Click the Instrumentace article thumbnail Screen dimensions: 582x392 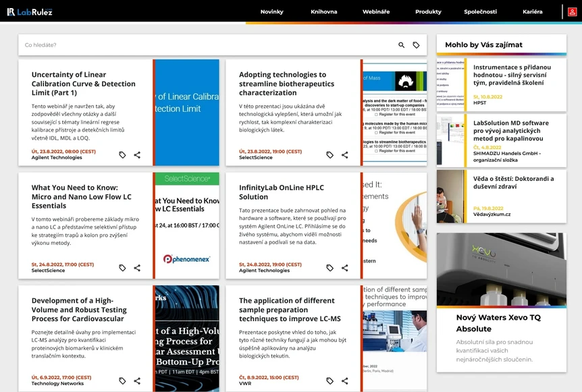pyautogui.click(x=450, y=84)
